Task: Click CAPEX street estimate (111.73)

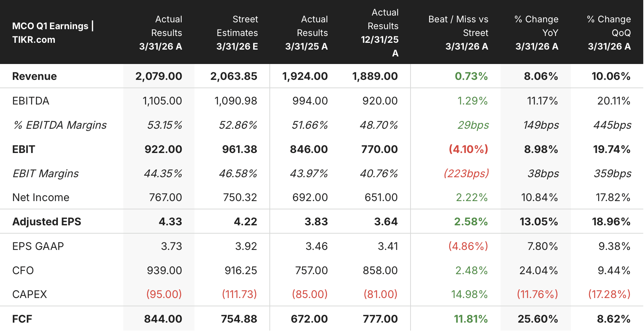Action: click(239, 294)
